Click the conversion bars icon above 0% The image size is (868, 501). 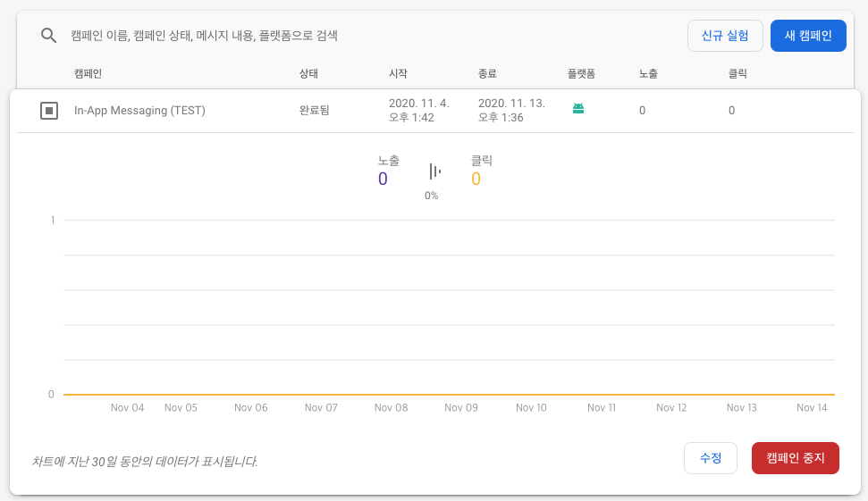(435, 171)
